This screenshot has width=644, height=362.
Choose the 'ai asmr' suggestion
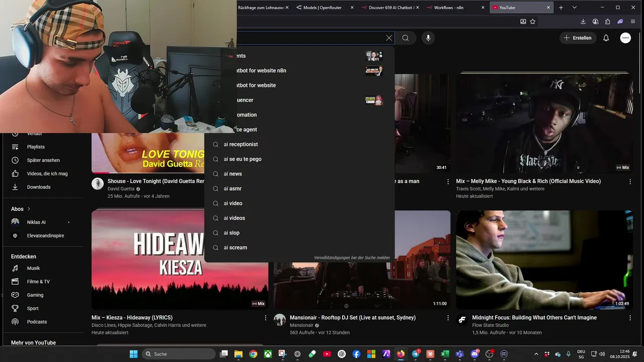click(299, 189)
